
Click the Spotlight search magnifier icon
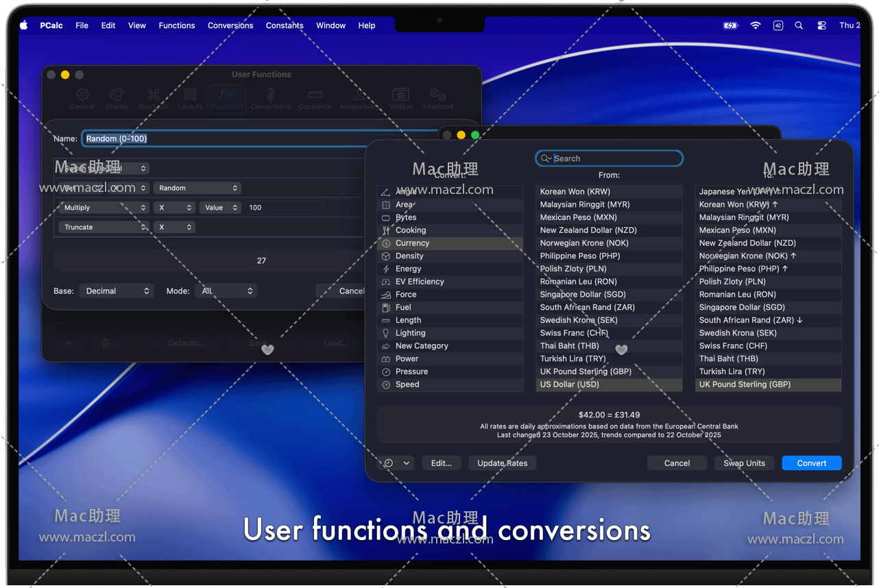(x=799, y=25)
